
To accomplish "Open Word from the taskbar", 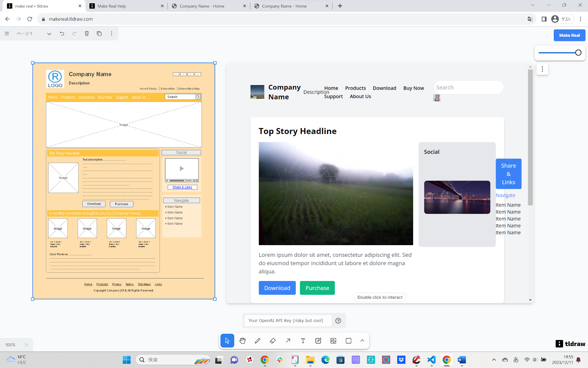I will (462, 360).
